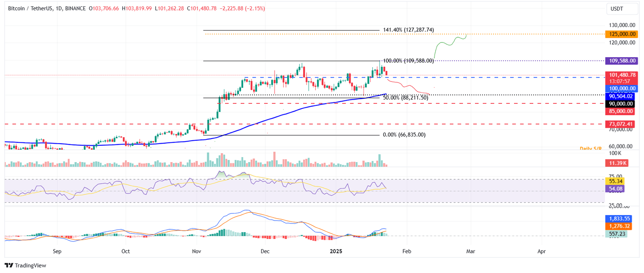Click Feb on the time axis
The height and width of the screenshot is (273, 644).
[406, 251]
